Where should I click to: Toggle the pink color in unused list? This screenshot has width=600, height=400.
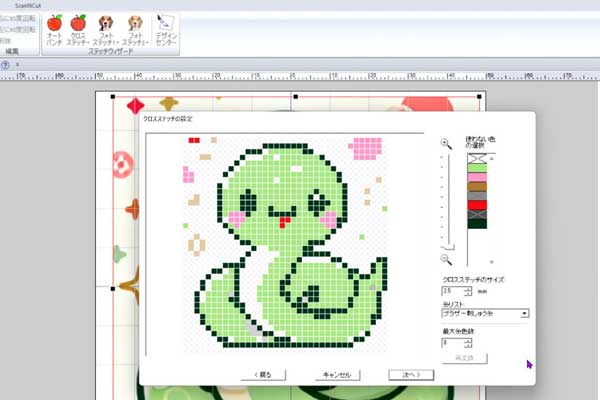tap(477, 177)
